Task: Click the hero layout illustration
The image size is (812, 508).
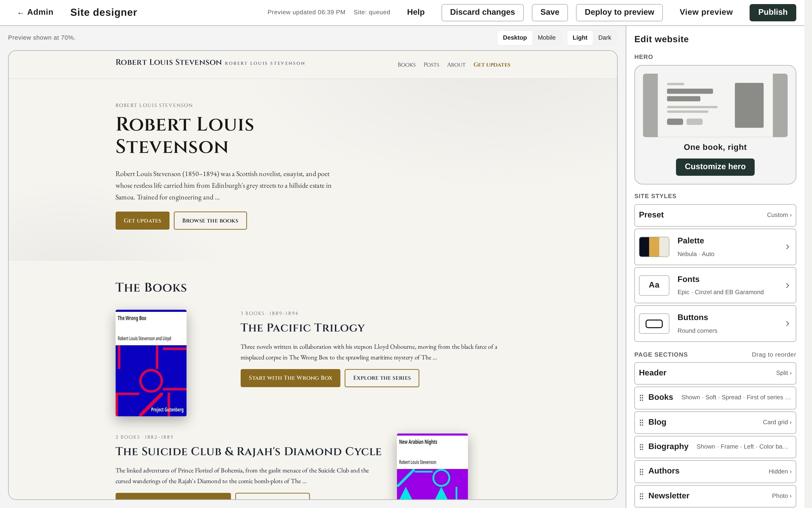Action: [715, 105]
